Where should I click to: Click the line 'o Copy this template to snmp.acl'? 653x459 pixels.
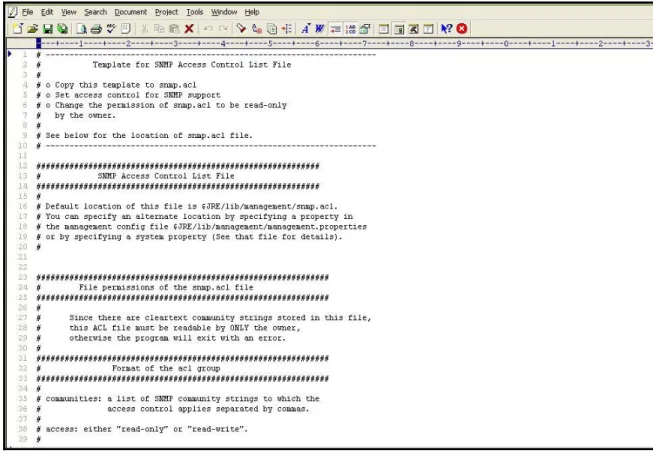click(x=121, y=85)
